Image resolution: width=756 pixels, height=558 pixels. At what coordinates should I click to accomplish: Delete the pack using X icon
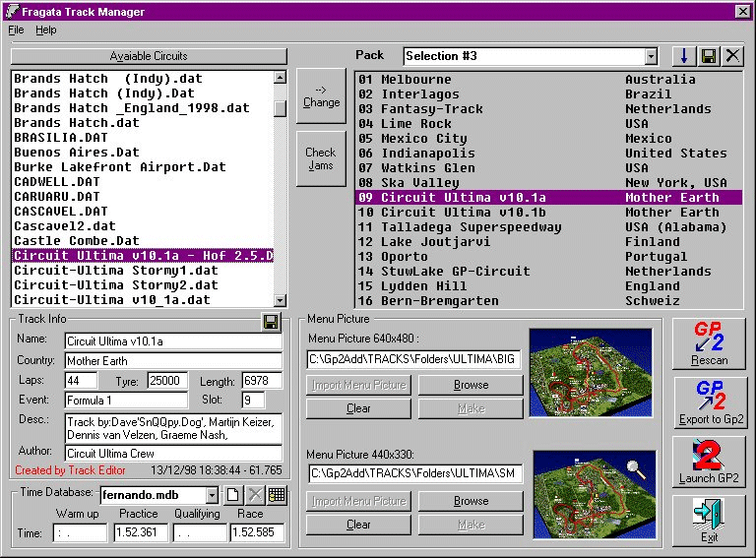coord(731,56)
